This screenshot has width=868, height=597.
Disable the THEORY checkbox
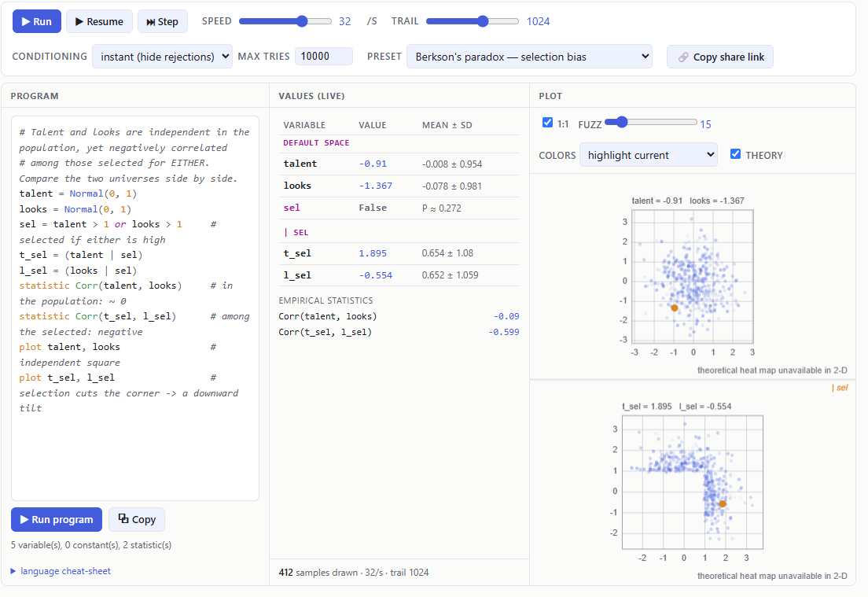735,154
